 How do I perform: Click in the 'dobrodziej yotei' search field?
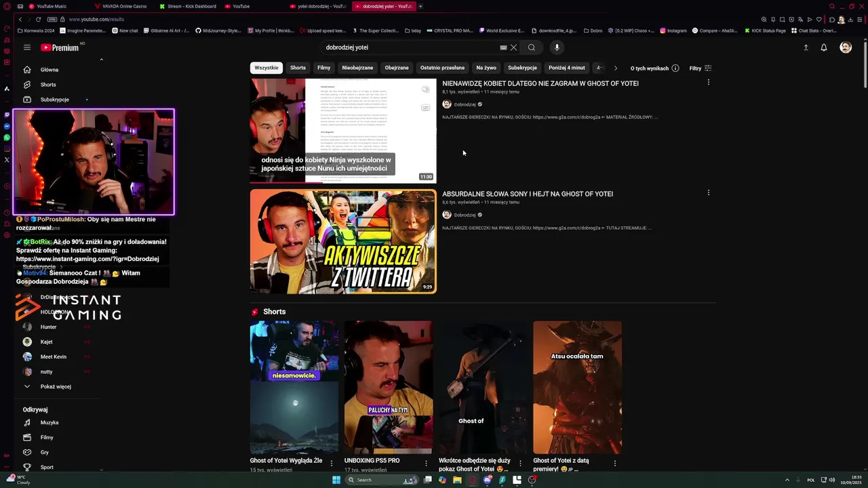(410, 47)
